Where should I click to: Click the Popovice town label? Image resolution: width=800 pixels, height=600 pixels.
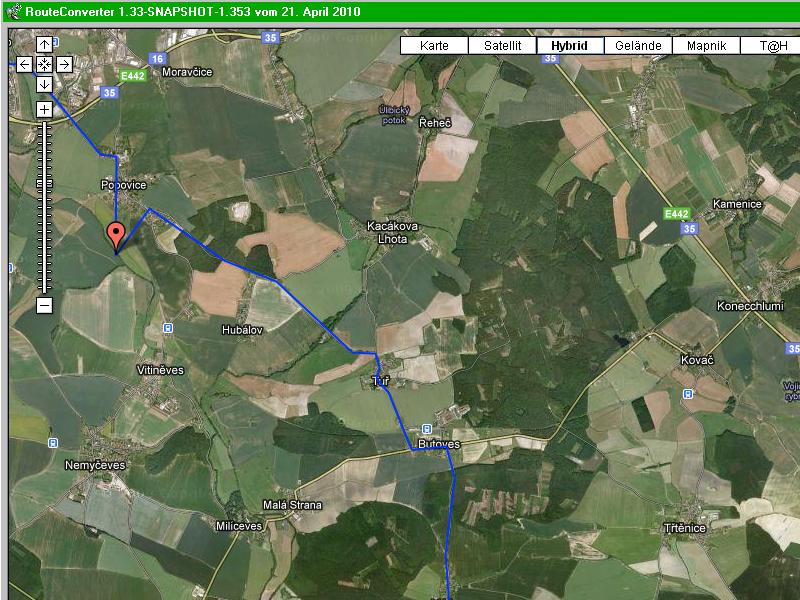[121, 185]
